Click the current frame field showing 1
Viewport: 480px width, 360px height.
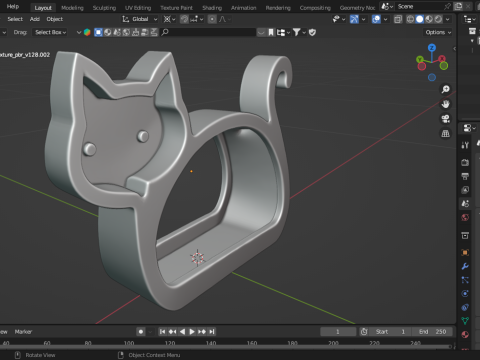pyautogui.click(x=338, y=332)
